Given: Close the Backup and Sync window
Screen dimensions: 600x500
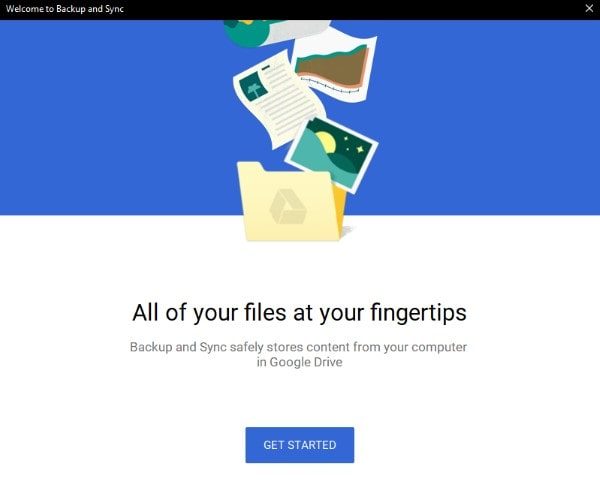Looking at the screenshot, I should [x=589, y=8].
